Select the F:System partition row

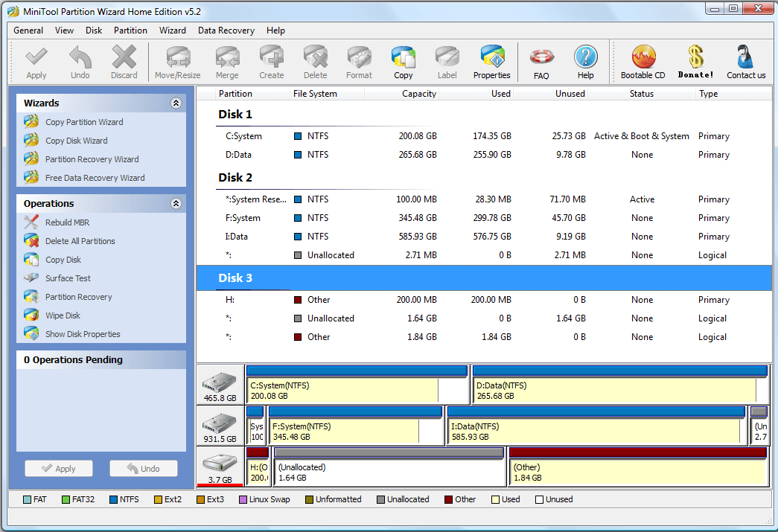point(484,218)
